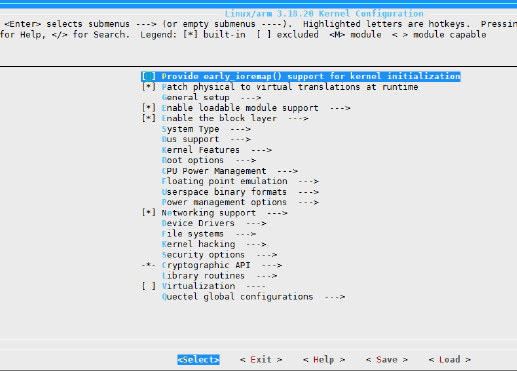Click the < Exit > button
Image resolution: width=517 pixels, height=371 pixels.
pyautogui.click(x=261, y=360)
